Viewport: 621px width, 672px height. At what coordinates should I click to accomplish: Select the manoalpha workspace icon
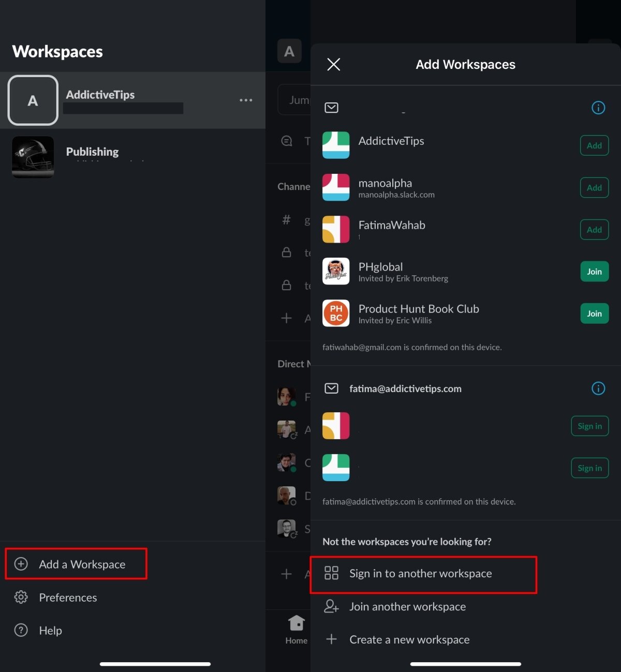[x=336, y=187]
